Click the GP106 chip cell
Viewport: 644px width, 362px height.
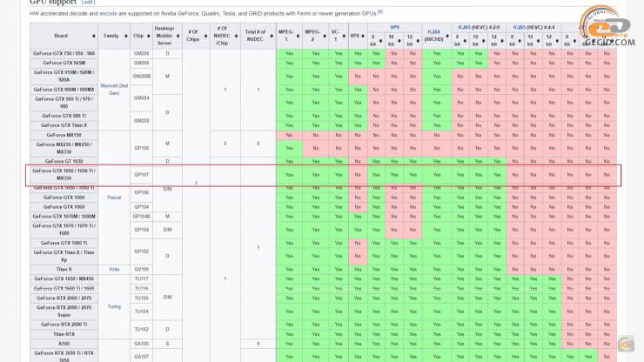(141, 192)
